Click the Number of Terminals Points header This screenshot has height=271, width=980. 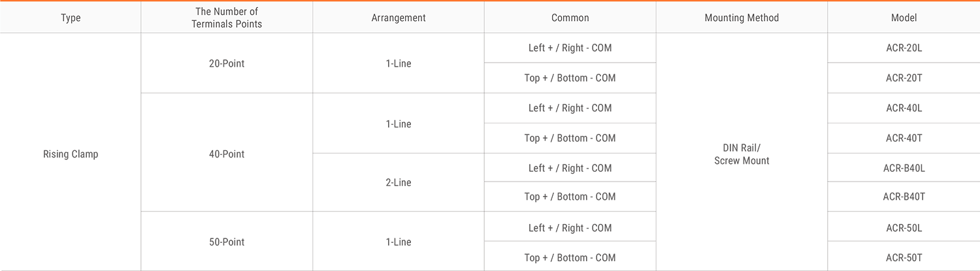click(x=227, y=18)
